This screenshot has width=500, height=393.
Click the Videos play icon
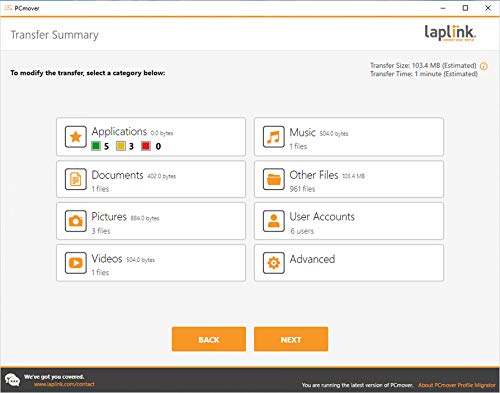[x=76, y=263]
